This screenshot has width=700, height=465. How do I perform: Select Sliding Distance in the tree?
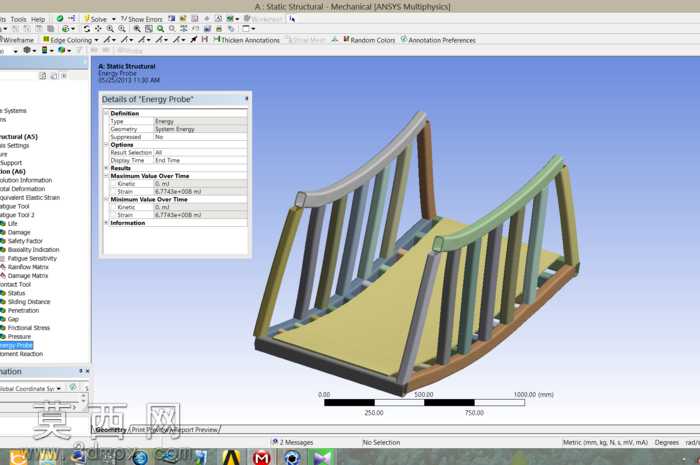click(x=29, y=302)
